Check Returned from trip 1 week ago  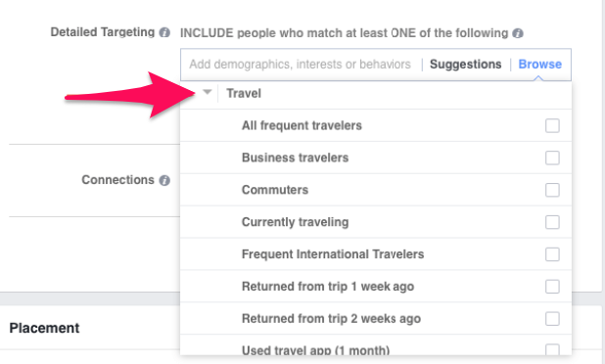click(552, 287)
